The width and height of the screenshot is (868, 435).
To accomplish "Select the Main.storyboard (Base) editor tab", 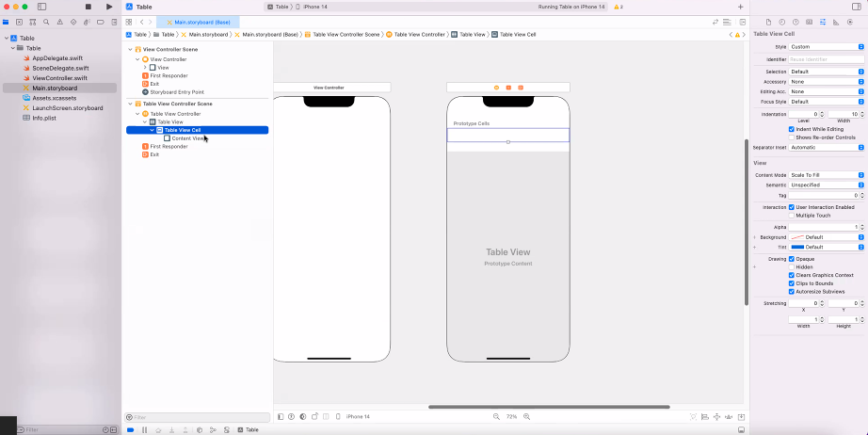I will tap(198, 23).
